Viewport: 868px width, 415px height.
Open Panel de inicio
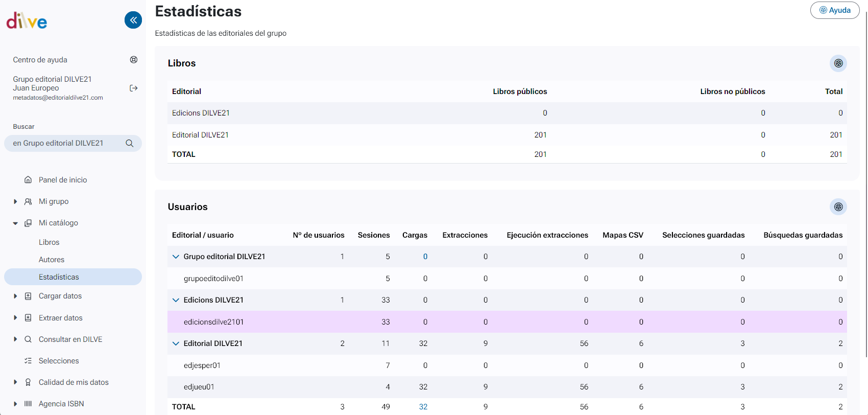pos(63,180)
